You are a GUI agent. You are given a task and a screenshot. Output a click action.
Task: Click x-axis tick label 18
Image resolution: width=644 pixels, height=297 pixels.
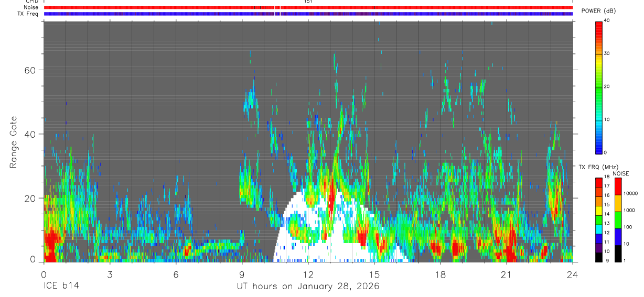pos(441,274)
